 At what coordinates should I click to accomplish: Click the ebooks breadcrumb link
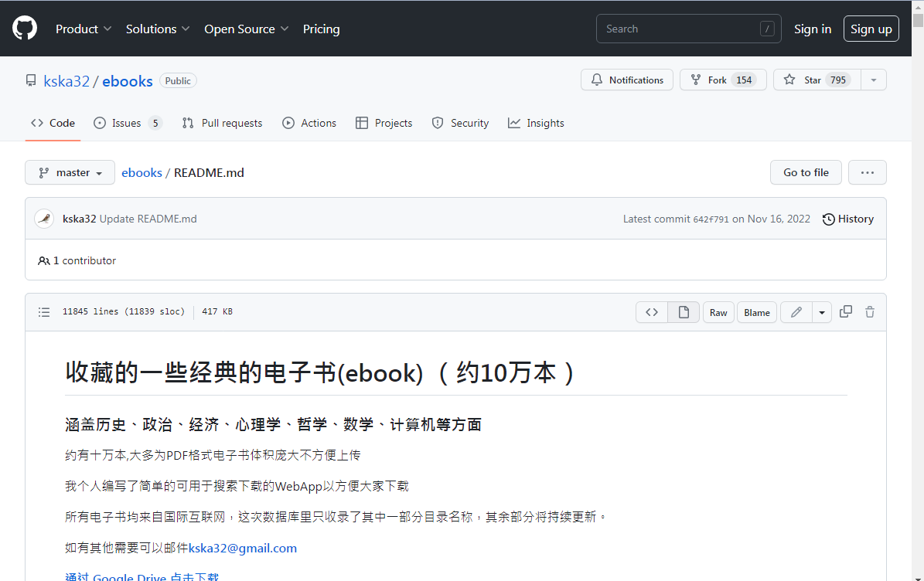point(141,172)
